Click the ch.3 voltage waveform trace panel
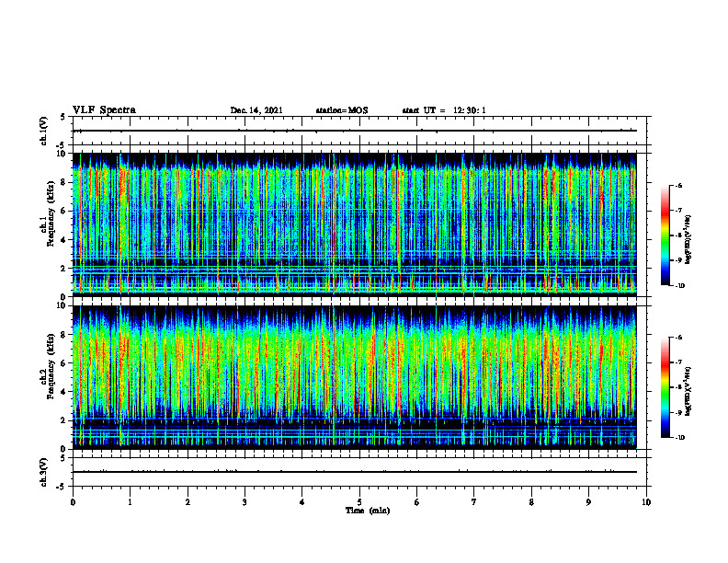The width and height of the screenshot is (728, 563). pos(359,472)
